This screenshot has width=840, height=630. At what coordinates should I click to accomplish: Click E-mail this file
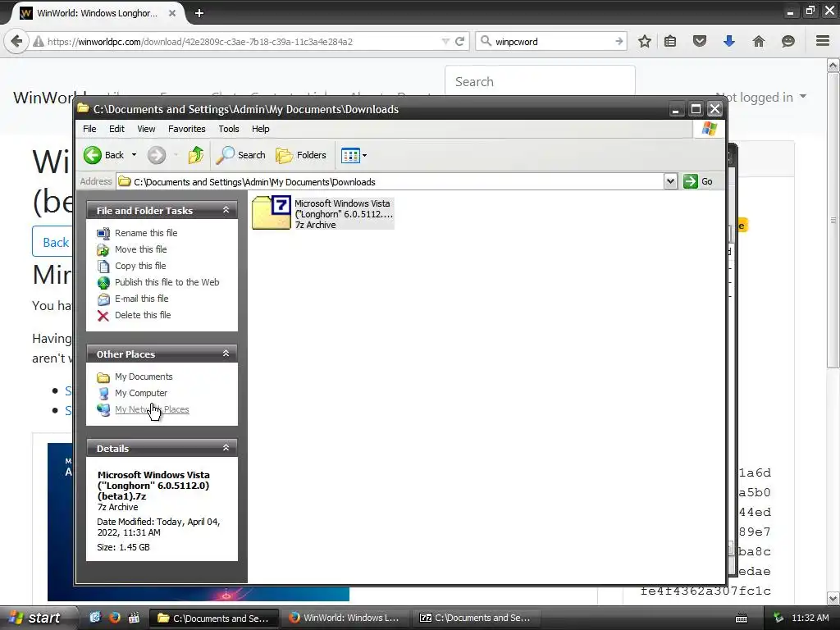tap(141, 299)
